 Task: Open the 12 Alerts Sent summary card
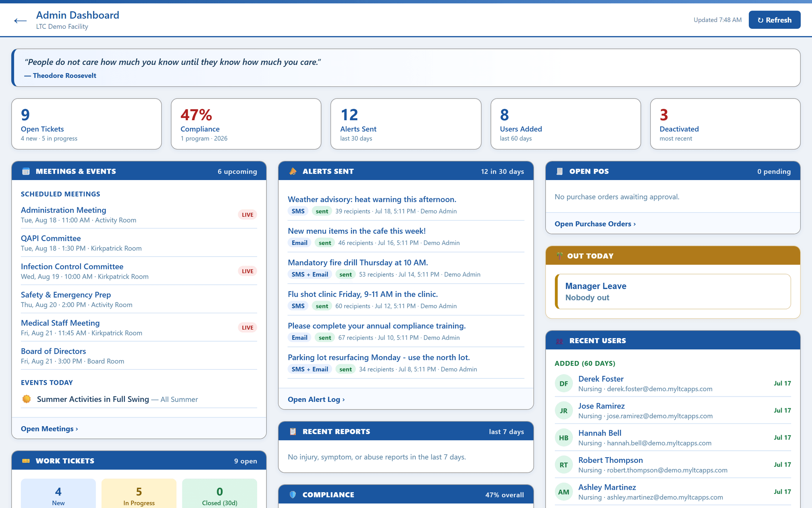pyautogui.click(x=406, y=124)
